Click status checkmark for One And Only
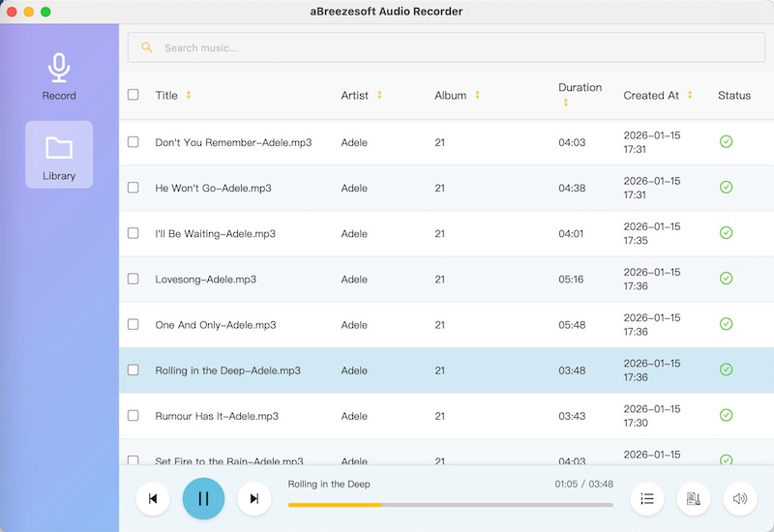This screenshot has height=532, width=774. (x=727, y=324)
